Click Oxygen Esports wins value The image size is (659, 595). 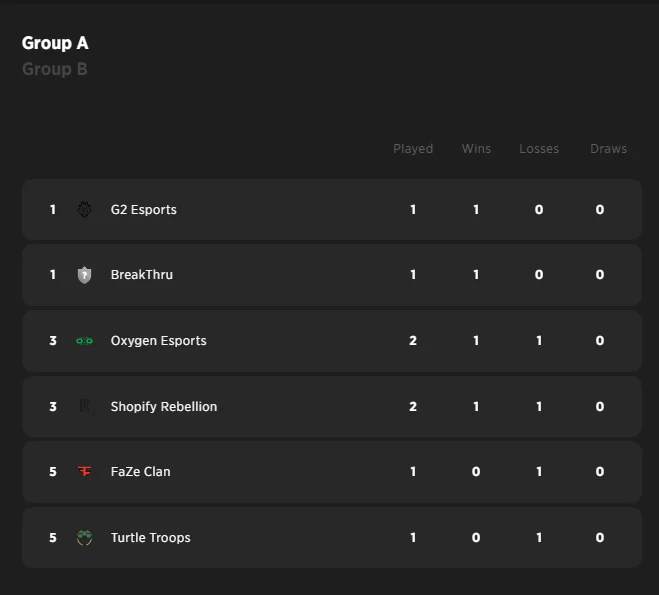click(476, 341)
